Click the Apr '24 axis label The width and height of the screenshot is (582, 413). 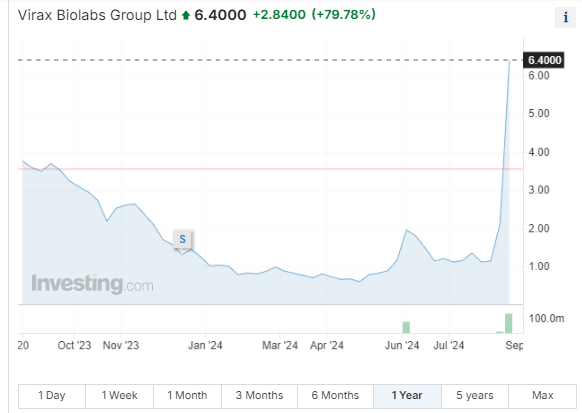pos(327,345)
